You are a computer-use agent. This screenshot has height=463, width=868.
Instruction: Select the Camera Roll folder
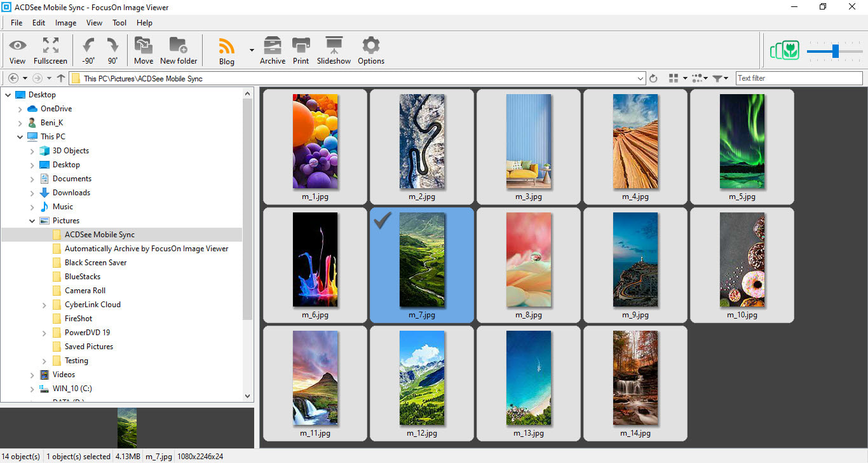pyautogui.click(x=85, y=291)
